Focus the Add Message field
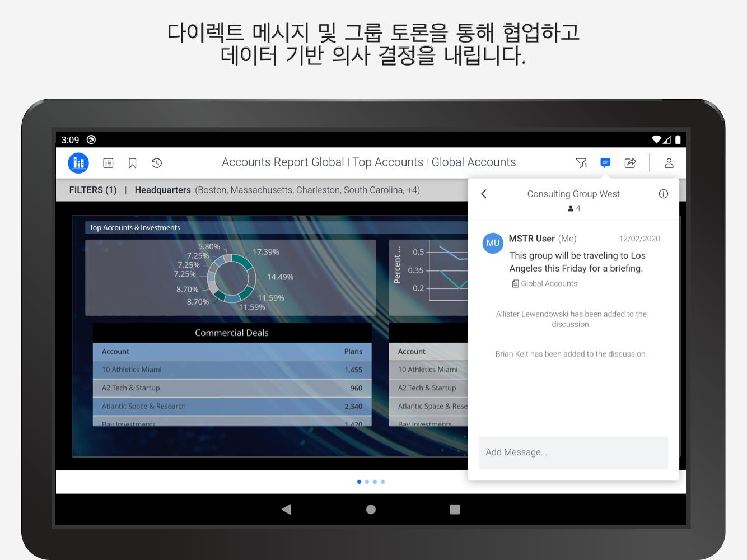This screenshot has height=560, width=747. [573, 452]
